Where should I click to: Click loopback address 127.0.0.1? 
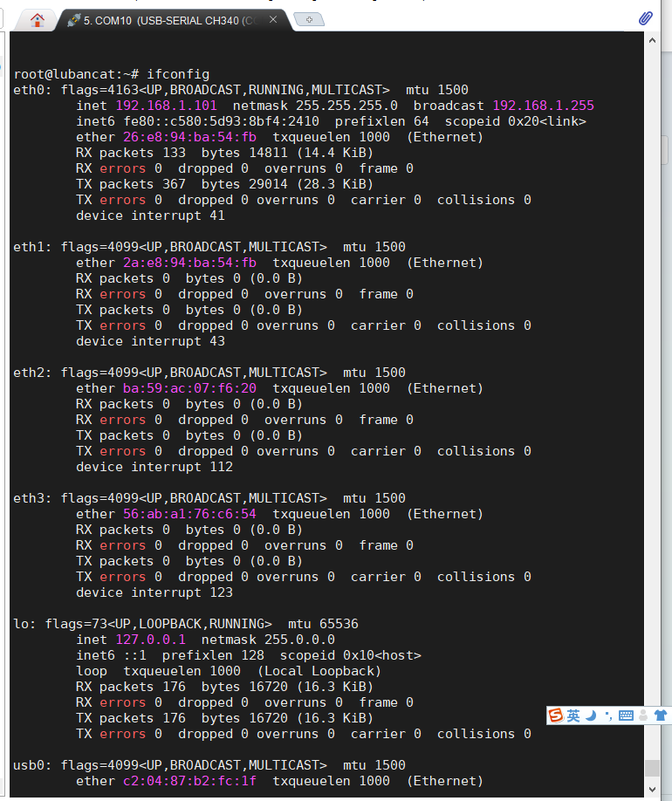151,640
